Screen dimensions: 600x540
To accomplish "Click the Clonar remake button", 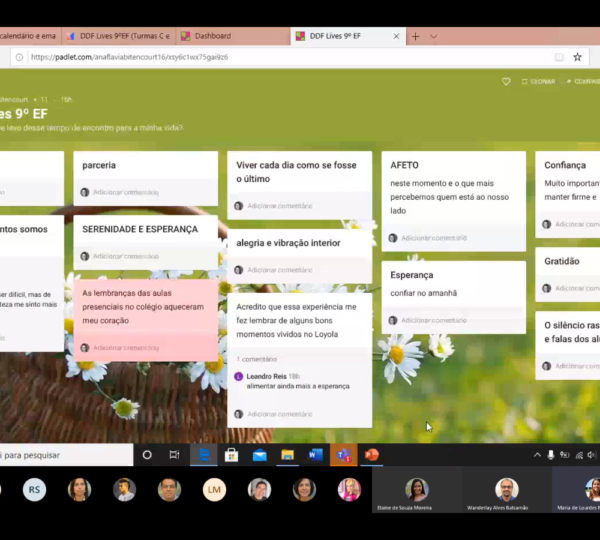I will (x=539, y=81).
